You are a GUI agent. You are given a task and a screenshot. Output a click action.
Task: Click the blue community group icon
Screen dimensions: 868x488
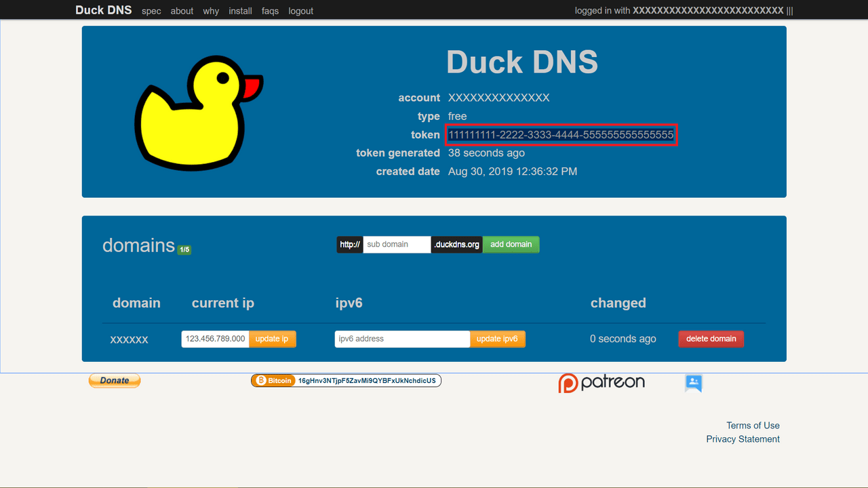(693, 383)
